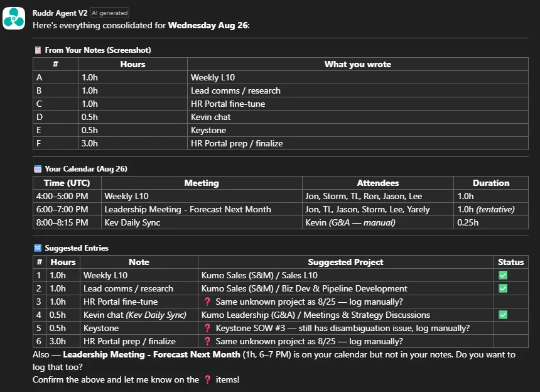The height and width of the screenshot is (392, 540).
Task: Click the 'Suggested Project' column header
Action: (x=345, y=262)
